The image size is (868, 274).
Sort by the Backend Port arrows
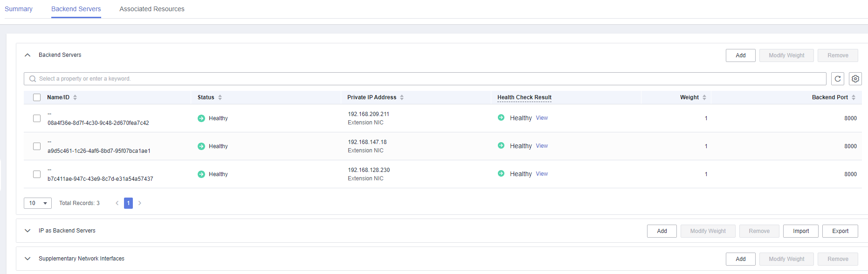(854, 97)
